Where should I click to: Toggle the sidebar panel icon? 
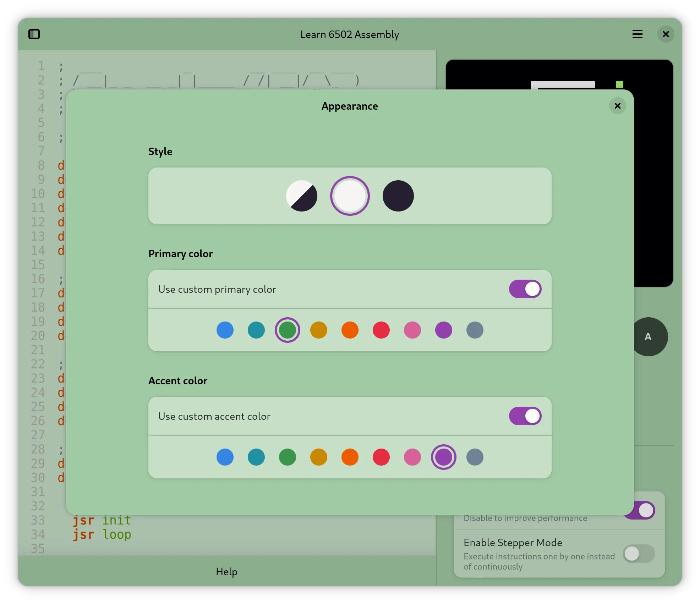pos(34,34)
